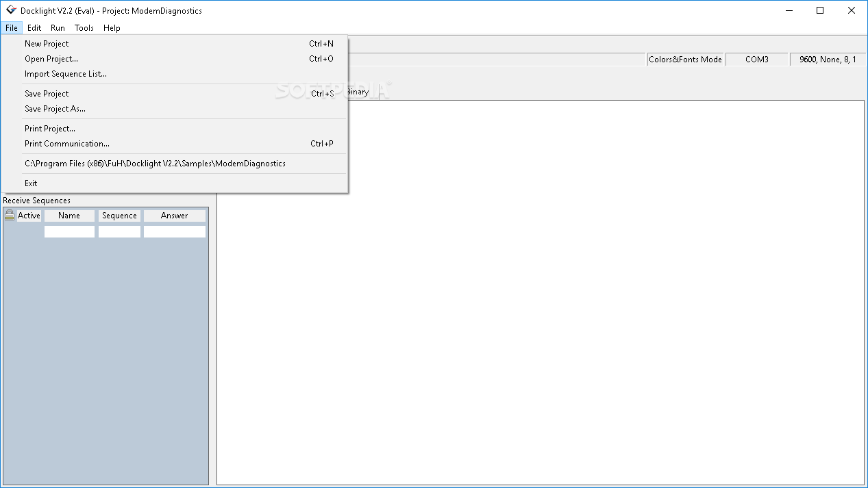Click the 9600, None, 8, 1 settings field
868x488 pixels.
(828, 60)
